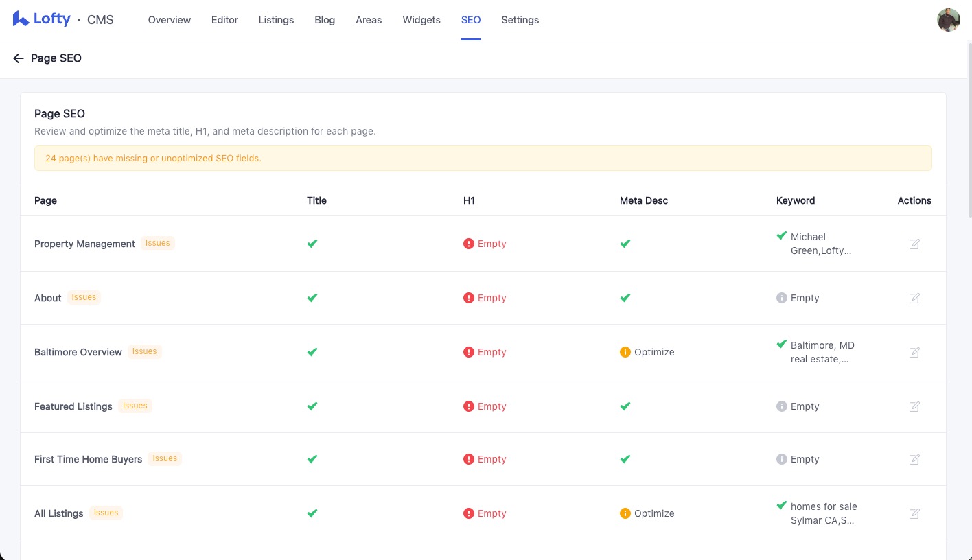
Task: Open the profile avatar at top right
Action: pyautogui.click(x=948, y=20)
